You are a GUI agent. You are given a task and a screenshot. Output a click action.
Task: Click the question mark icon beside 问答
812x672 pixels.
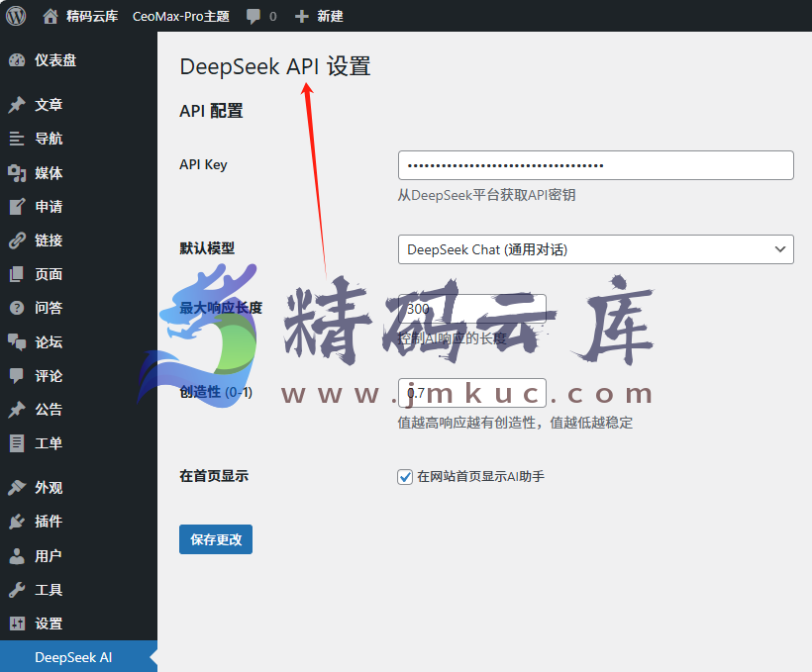(17, 308)
